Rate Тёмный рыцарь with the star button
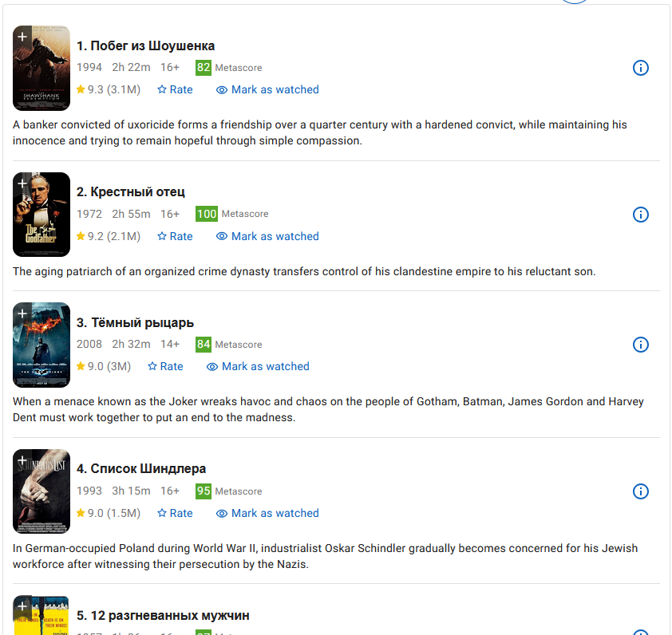The image size is (672, 635). pos(165,366)
